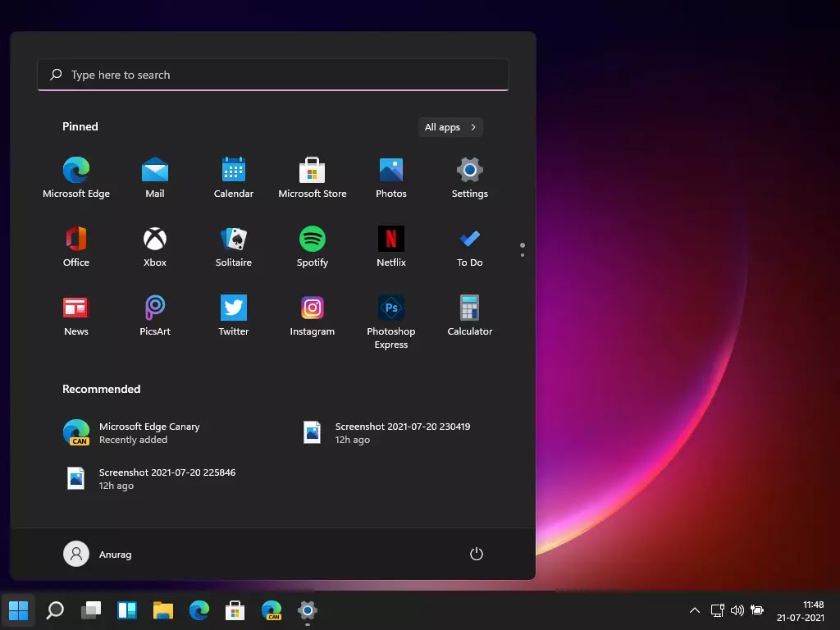The image size is (840, 630).
Task: Click the search field at the top
Action: (273, 75)
